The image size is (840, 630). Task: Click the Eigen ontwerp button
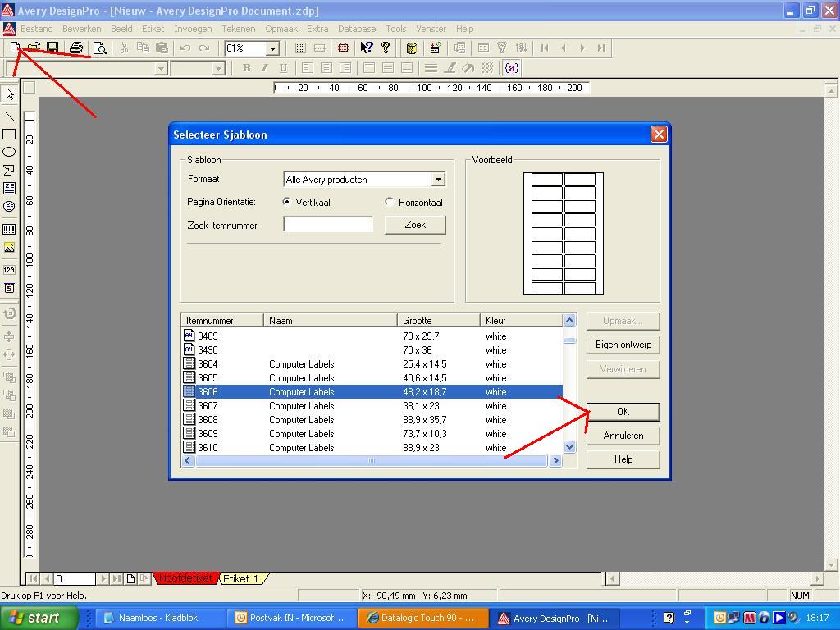point(623,345)
